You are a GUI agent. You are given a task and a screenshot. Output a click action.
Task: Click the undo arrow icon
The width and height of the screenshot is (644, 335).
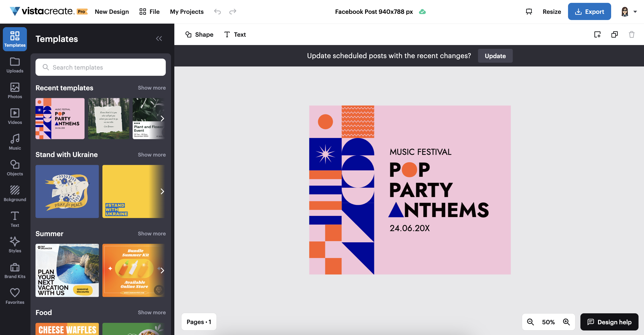click(217, 11)
